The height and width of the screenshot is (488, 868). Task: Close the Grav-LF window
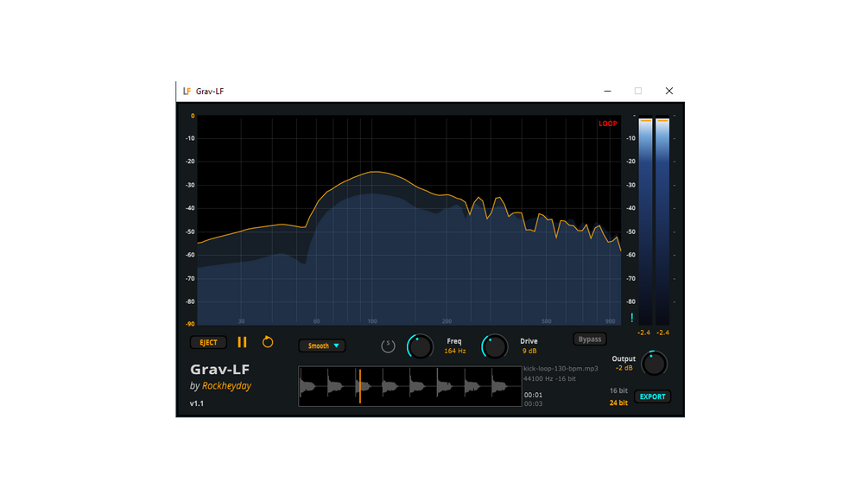tap(668, 92)
